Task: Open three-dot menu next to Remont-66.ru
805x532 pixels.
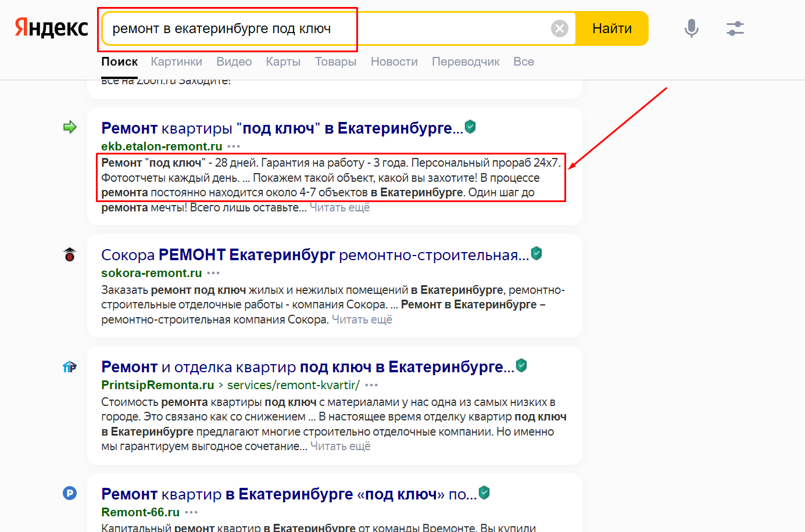Action: (191, 512)
